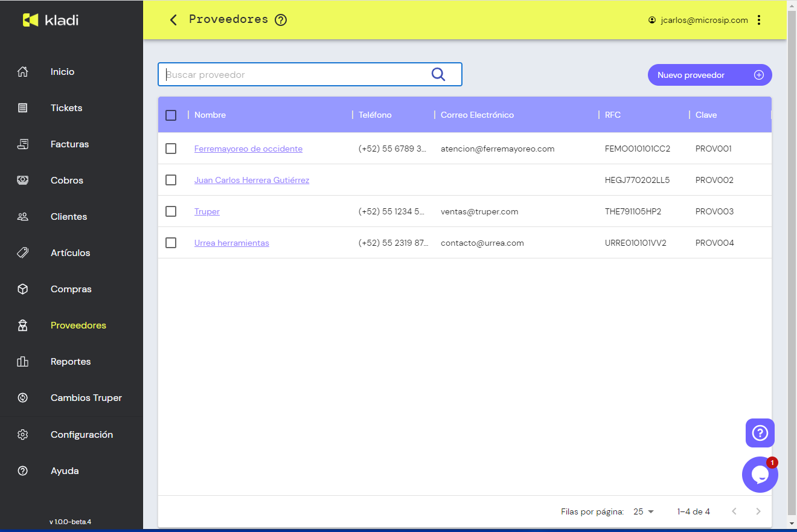The image size is (797, 532).
Task: Navigate to Cambios Truper section
Action: tap(86, 398)
